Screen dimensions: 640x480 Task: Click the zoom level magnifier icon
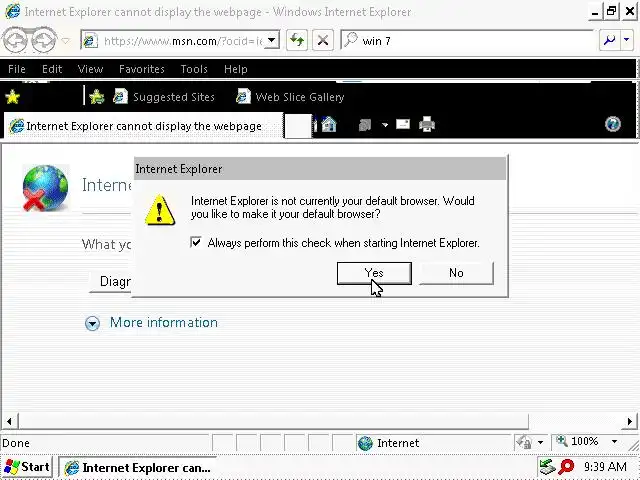pos(562,441)
